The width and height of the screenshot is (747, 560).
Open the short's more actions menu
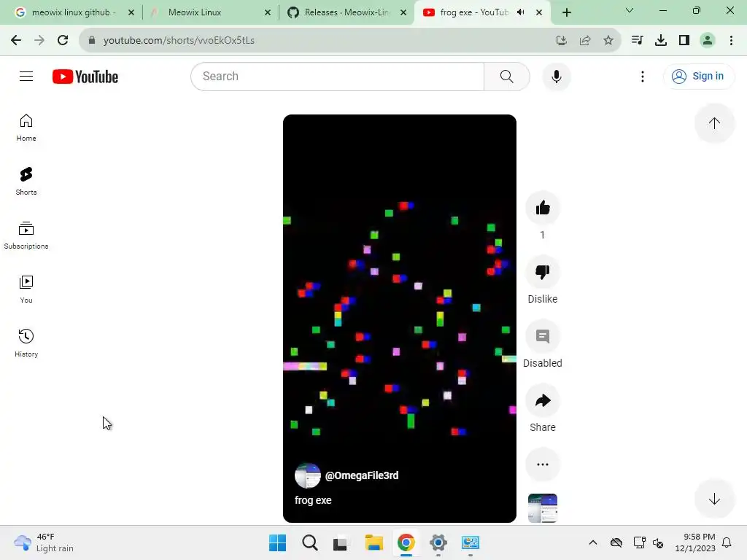pyautogui.click(x=543, y=464)
